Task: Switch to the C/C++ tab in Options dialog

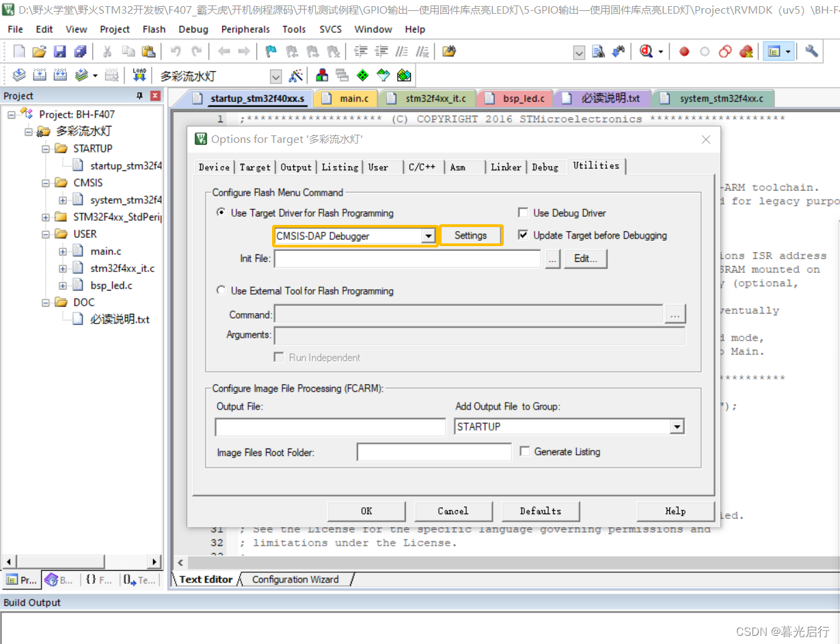Action: (x=422, y=167)
